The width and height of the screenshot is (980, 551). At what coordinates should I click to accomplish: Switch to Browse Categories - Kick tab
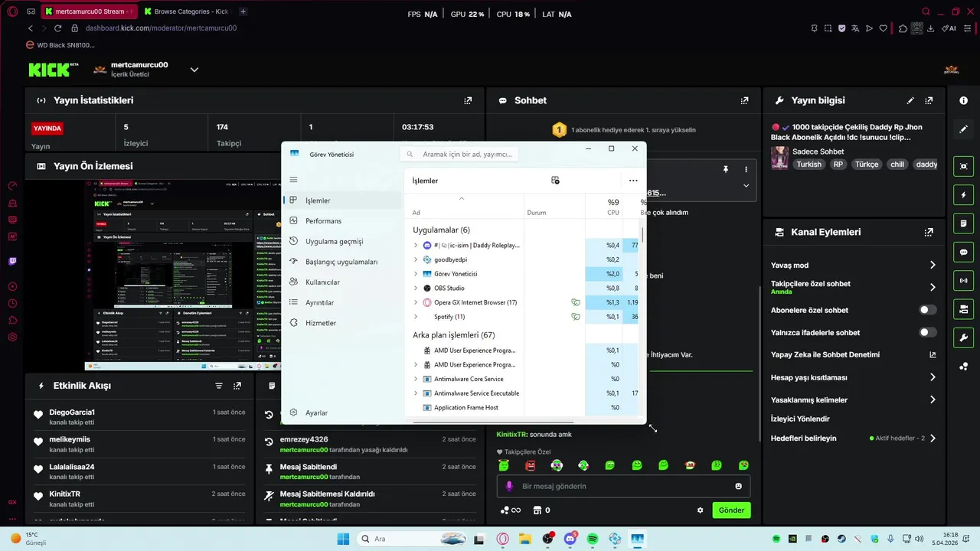(x=186, y=11)
